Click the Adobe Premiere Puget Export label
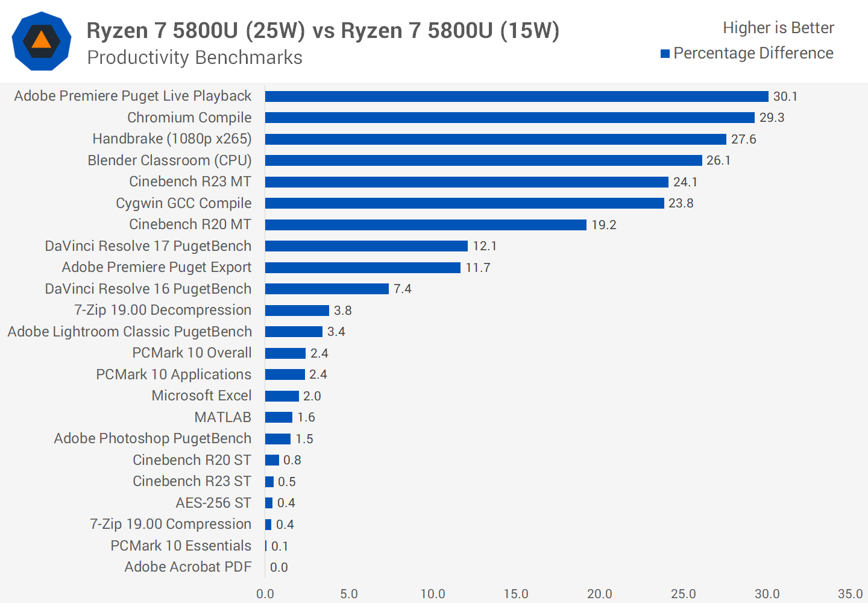This screenshot has width=868, height=603. tap(157, 267)
